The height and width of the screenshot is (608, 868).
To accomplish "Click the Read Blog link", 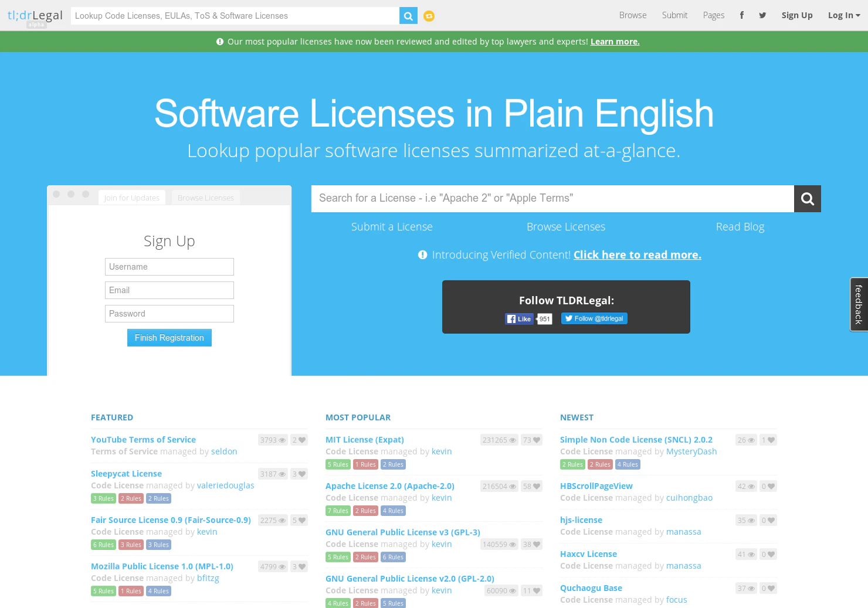I will [x=740, y=227].
